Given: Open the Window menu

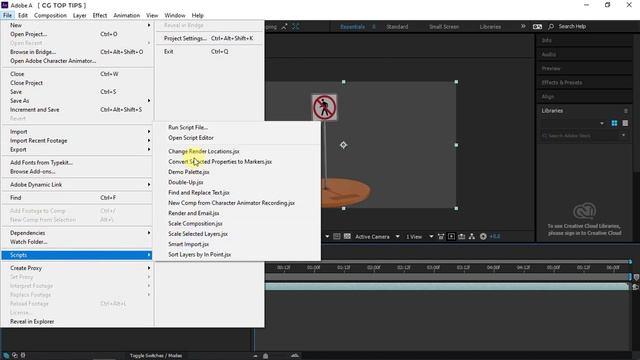Looking at the screenshot, I should pyautogui.click(x=175, y=15).
